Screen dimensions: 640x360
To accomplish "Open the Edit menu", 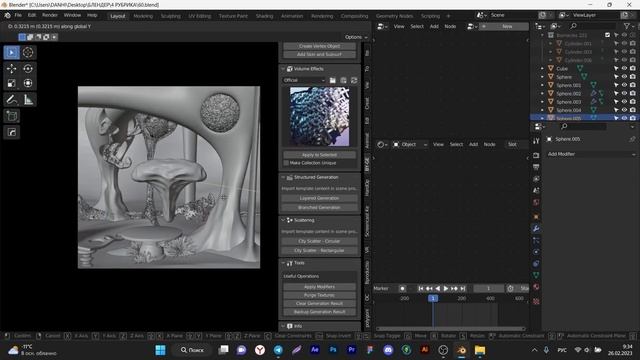I will click(32, 15).
